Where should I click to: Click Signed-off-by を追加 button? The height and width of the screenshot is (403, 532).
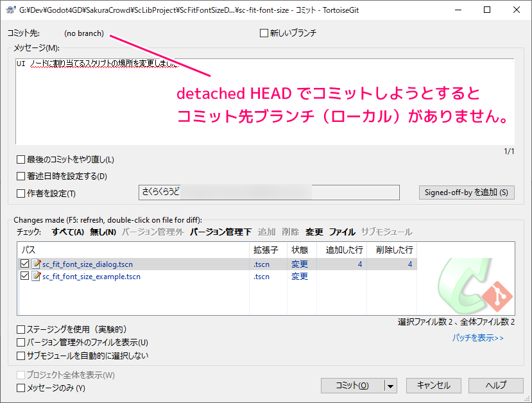pyautogui.click(x=467, y=193)
